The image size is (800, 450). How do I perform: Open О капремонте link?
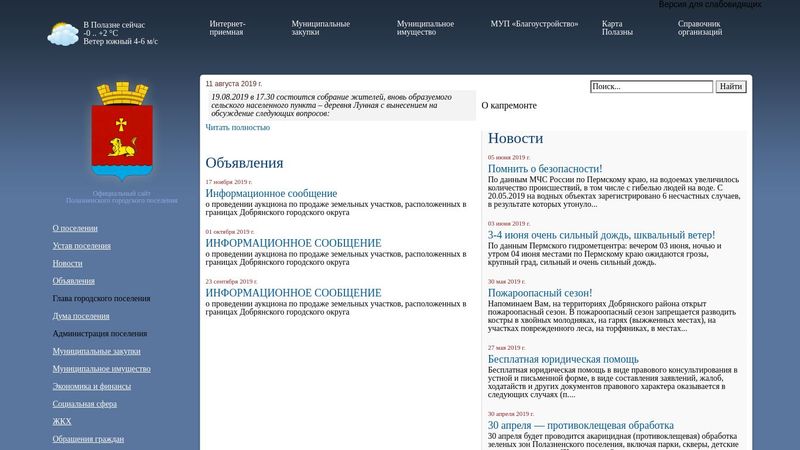point(509,106)
